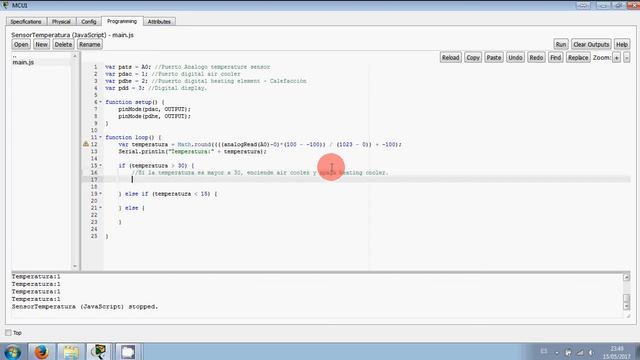
Task: Click line 8 pinMode(pdhe, OUTPUT)
Action: 154,116
